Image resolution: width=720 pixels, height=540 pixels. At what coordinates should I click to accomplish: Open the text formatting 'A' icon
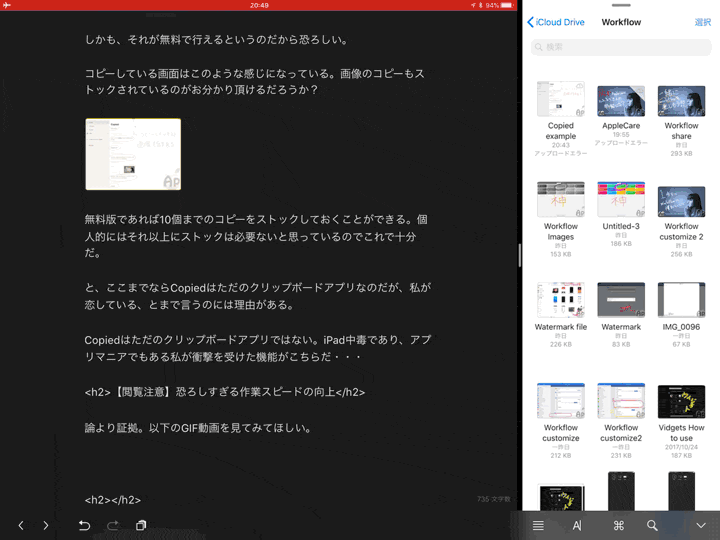point(577,525)
